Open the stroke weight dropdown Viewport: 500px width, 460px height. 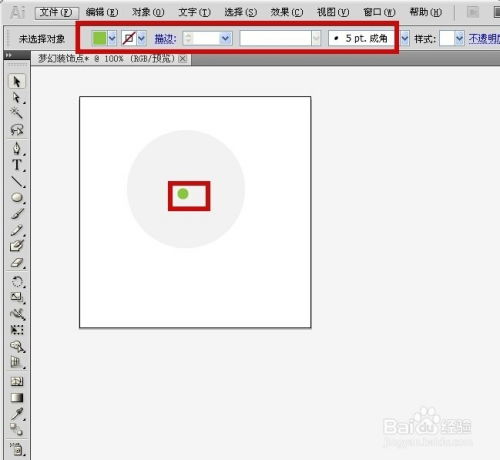click(226, 39)
